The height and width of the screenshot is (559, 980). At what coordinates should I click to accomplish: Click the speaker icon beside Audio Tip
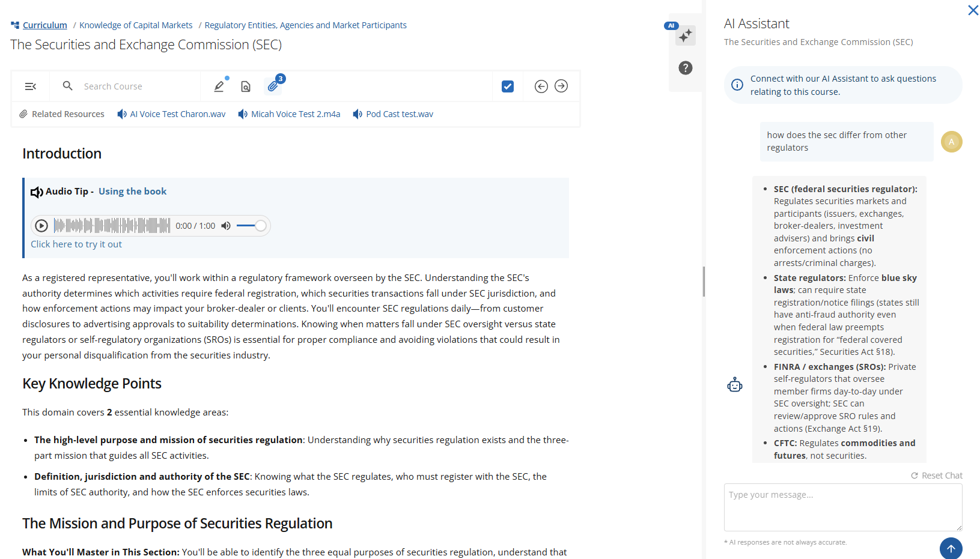[x=37, y=192]
